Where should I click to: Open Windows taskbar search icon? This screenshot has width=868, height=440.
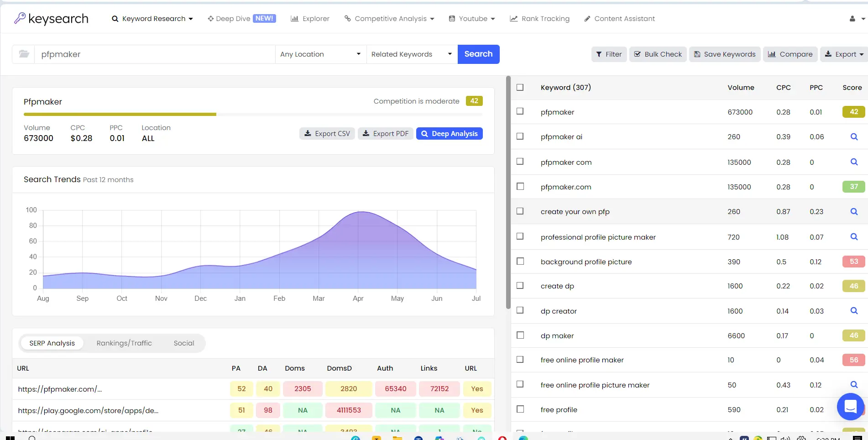[32, 438]
